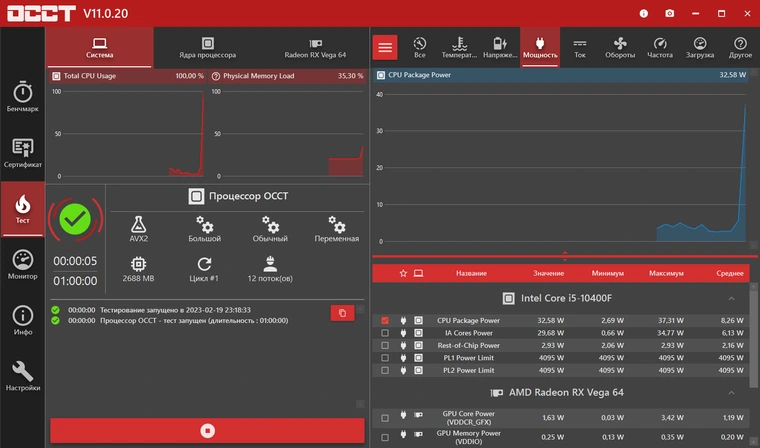
Task: Sort by the Максимум column header
Action: (x=666, y=273)
